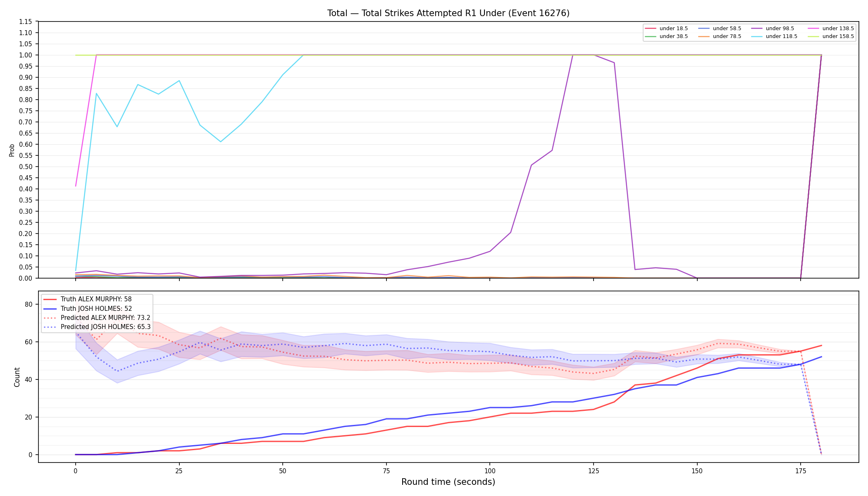Screen dimensions: 868x496
Task: Click the 50 tick on time axis
Action: click(x=283, y=470)
